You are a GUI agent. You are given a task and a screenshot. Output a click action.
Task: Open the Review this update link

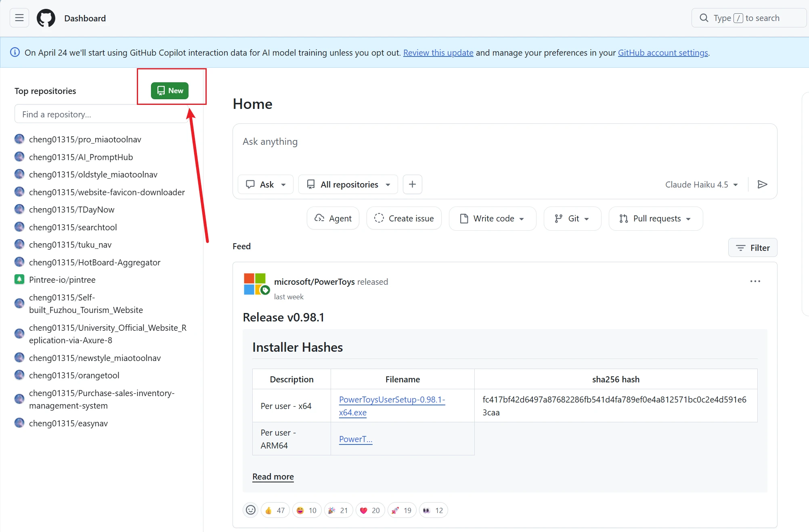click(x=438, y=52)
